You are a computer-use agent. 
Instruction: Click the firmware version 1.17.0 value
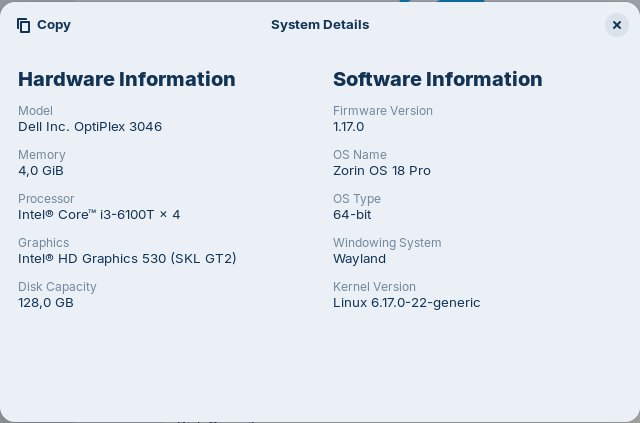(349, 127)
